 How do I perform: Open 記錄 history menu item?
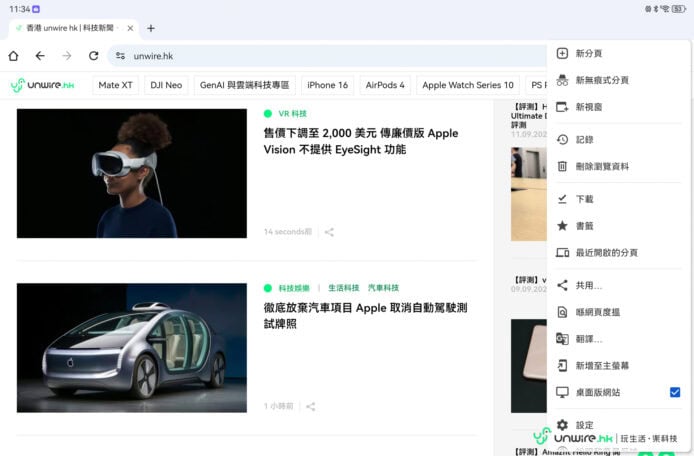click(x=585, y=140)
